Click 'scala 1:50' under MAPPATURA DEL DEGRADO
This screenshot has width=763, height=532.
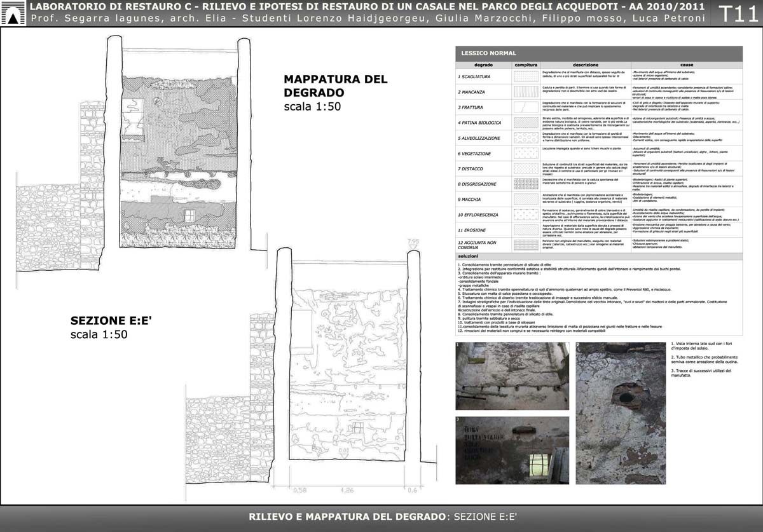pos(313,107)
